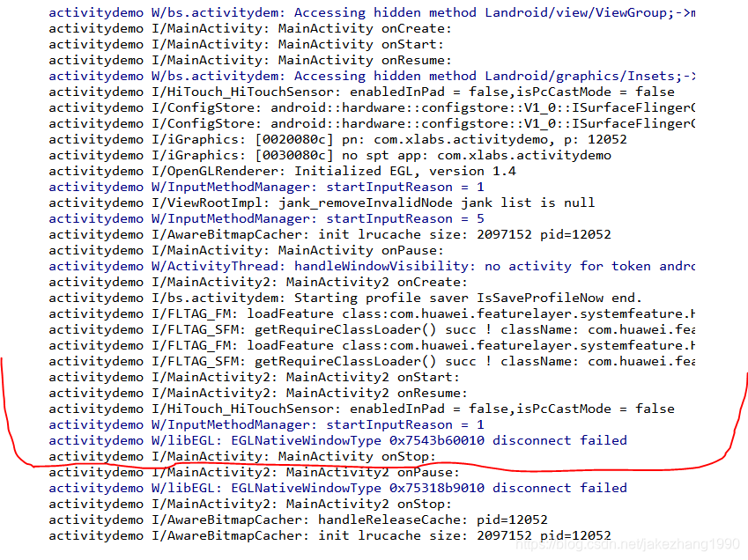Select the iGraphics [0030080c] no spt app line
This screenshot has height=560, width=748.
[x=330, y=155]
